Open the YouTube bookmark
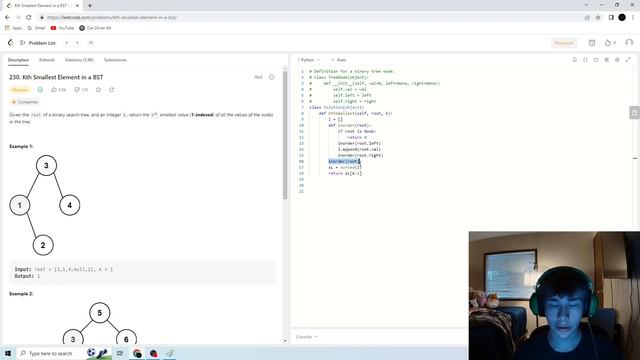The height and width of the screenshot is (360, 640). (62, 28)
